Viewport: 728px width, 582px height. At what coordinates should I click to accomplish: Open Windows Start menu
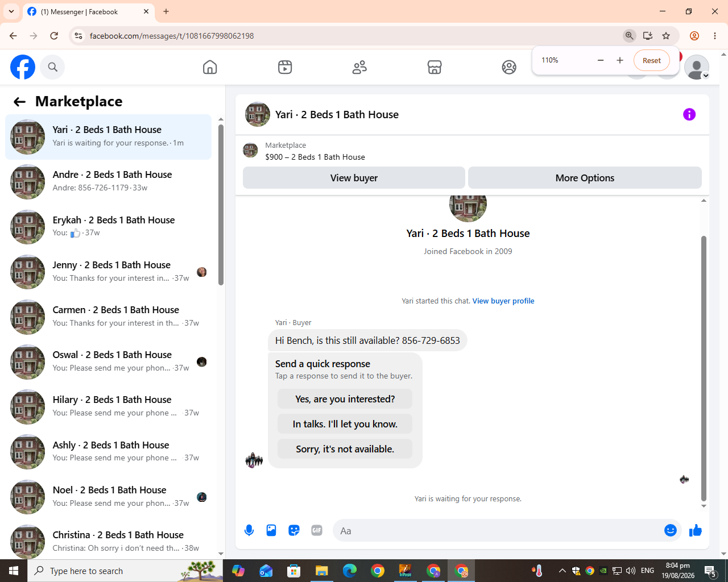pos(14,571)
